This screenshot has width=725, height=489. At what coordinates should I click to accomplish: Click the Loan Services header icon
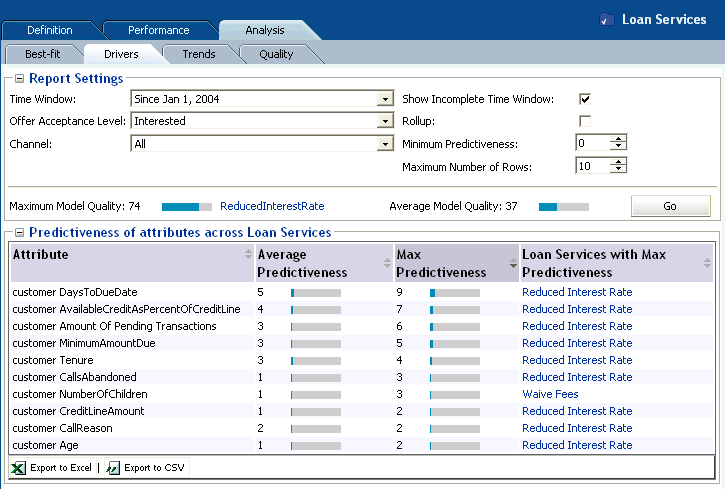coord(607,20)
